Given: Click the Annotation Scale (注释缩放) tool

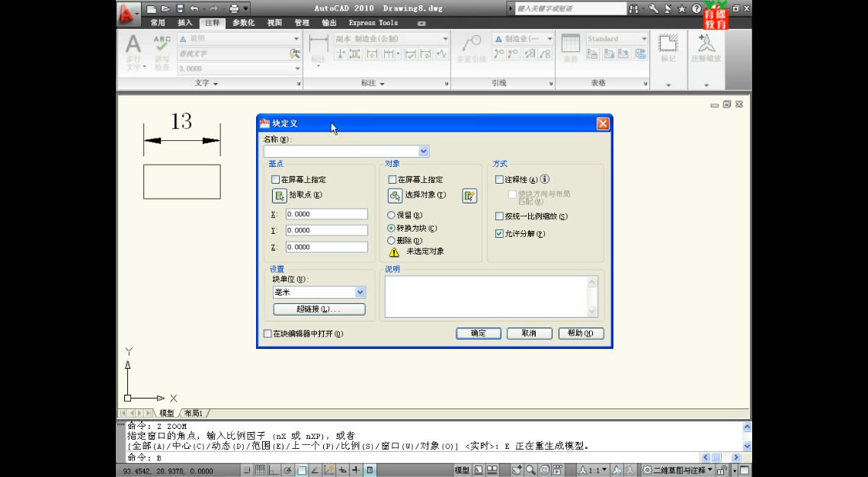Looking at the screenshot, I should coord(706,47).
